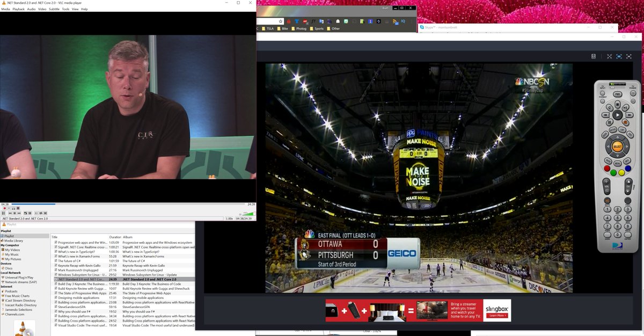Click the PREV button on the remote
Image resolution: width=644 pixels, height=336 pixels.
[628, 200]
